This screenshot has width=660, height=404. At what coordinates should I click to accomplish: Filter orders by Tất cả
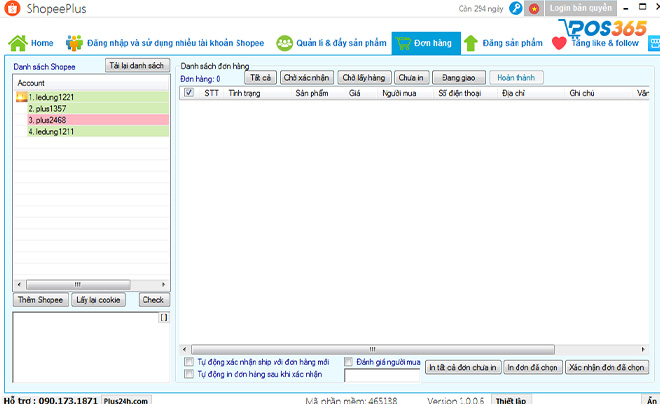coord(261,78)
